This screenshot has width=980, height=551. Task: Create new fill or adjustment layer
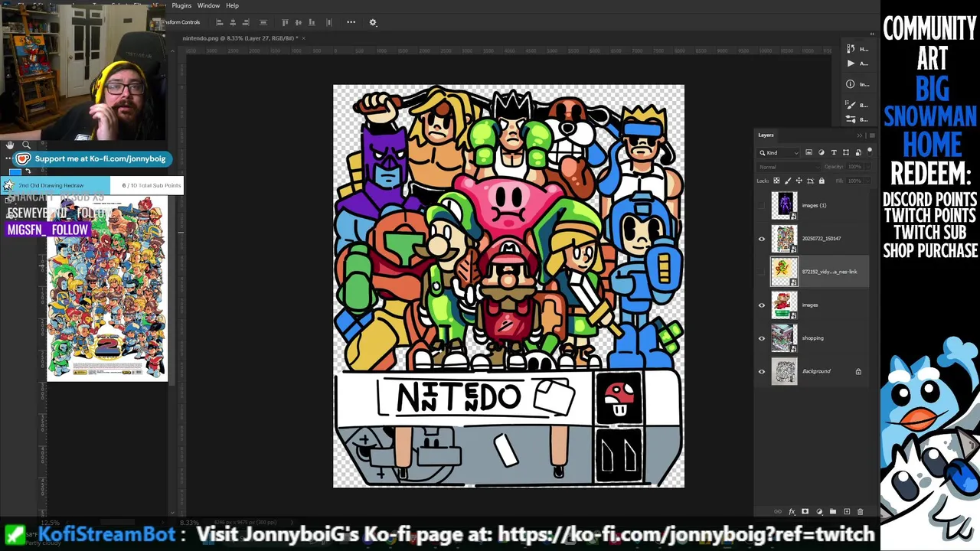click(819, 511)
